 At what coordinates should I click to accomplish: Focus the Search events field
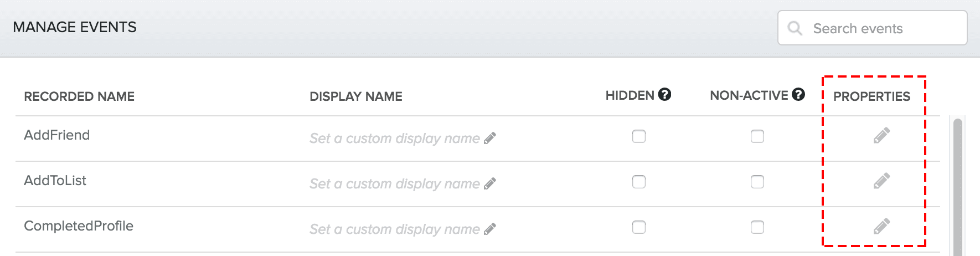point(880,28)
